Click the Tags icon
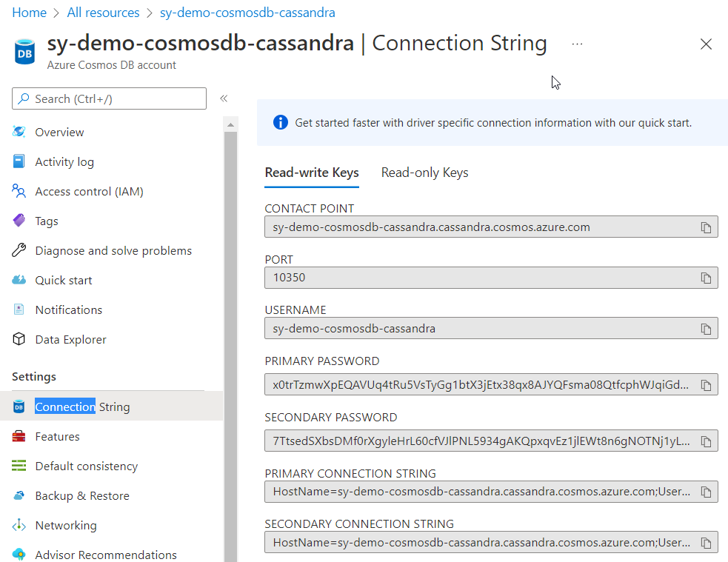Screen dimensions: 728x562 19,221
